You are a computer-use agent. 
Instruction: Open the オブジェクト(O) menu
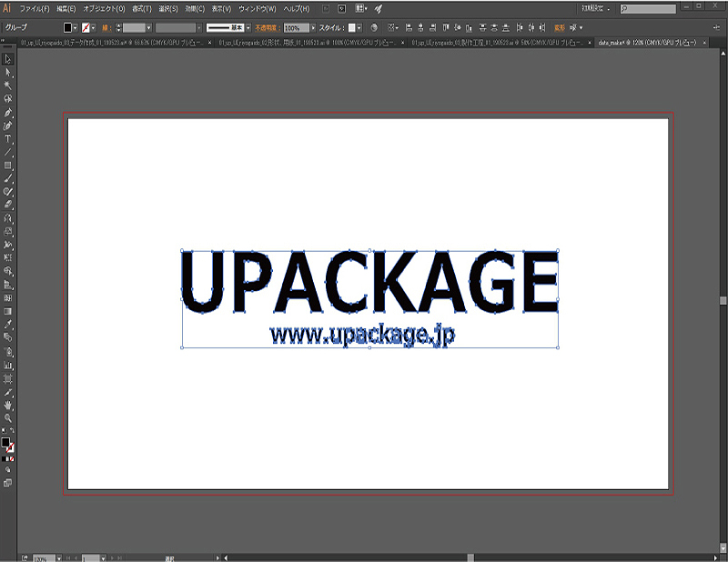coord(104,9)
